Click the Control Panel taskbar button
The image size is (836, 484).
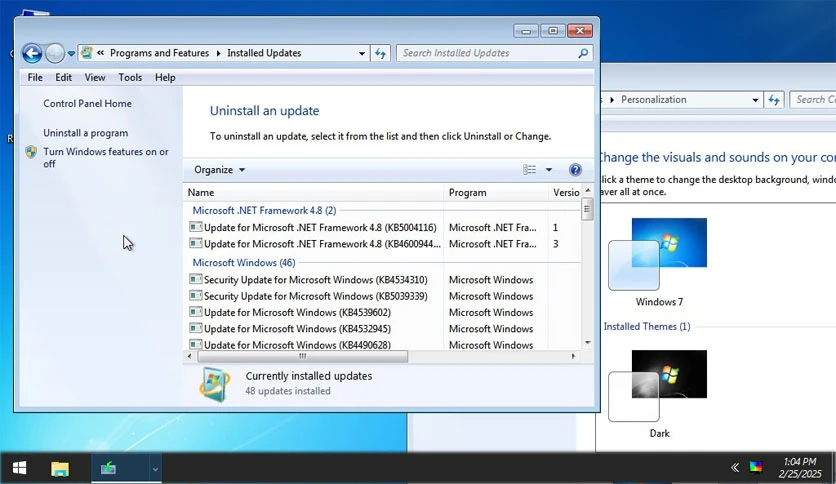[120, 469]
